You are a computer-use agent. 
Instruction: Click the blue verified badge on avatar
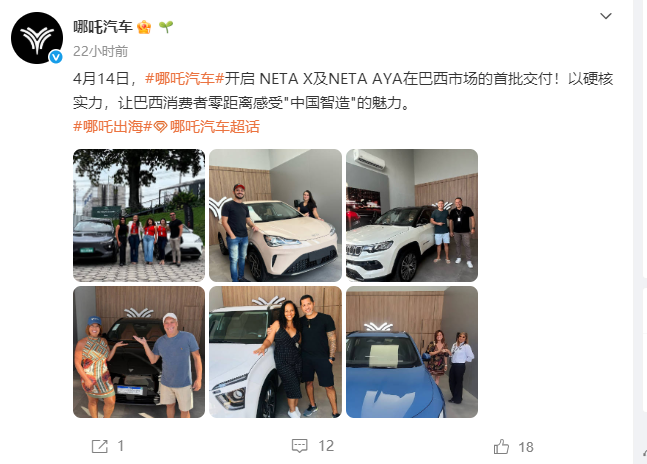coord(56,57)
